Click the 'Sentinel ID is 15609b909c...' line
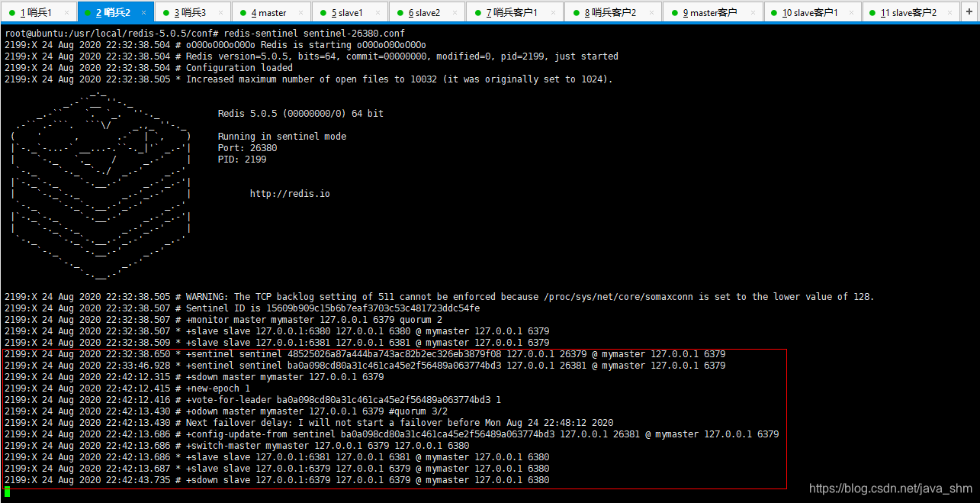 242,308
